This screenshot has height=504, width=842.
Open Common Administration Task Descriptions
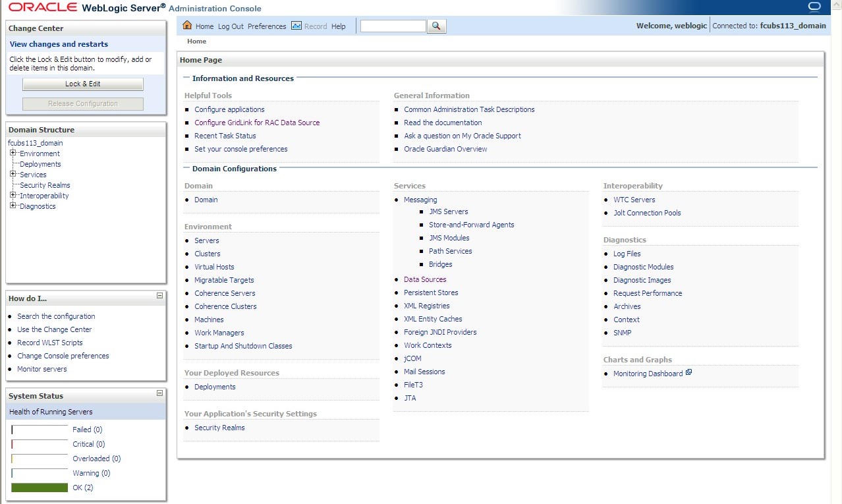click(x=469, y=109)
